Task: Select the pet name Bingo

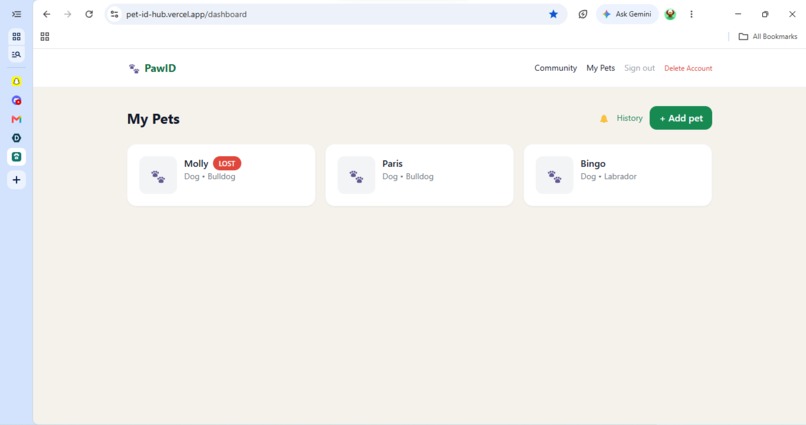Action: tap(593, 163)
